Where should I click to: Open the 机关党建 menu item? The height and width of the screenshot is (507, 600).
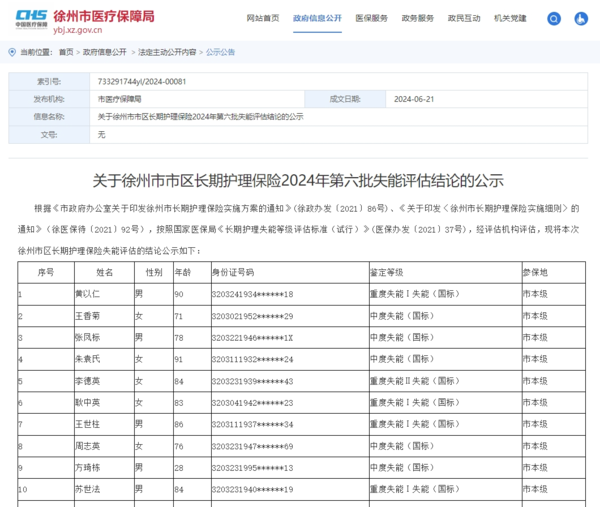(510, 18)
